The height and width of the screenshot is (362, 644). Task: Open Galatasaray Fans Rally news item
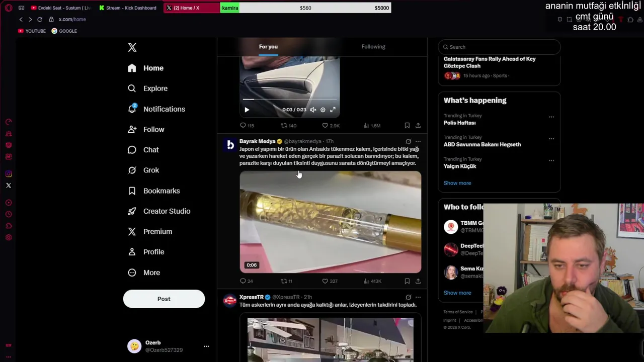tap(490, 62)
